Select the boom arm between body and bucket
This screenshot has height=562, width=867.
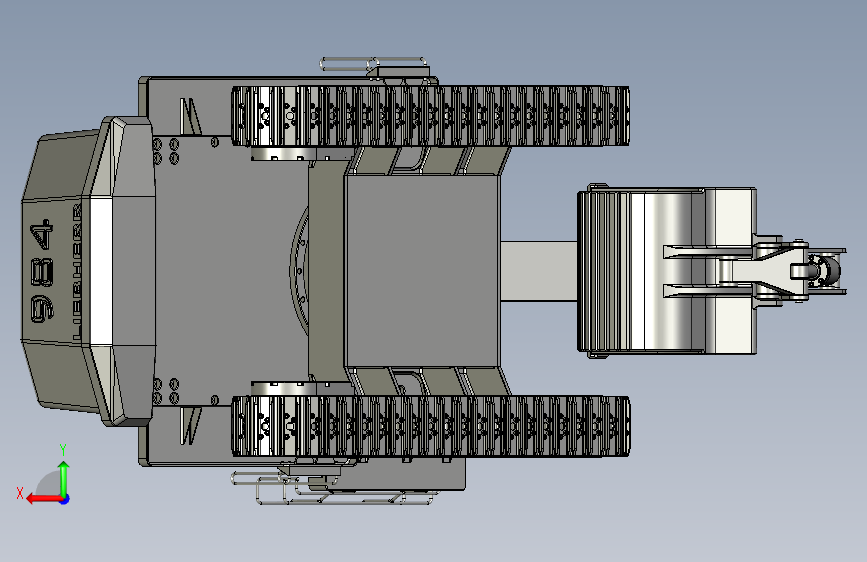point(539,271)
